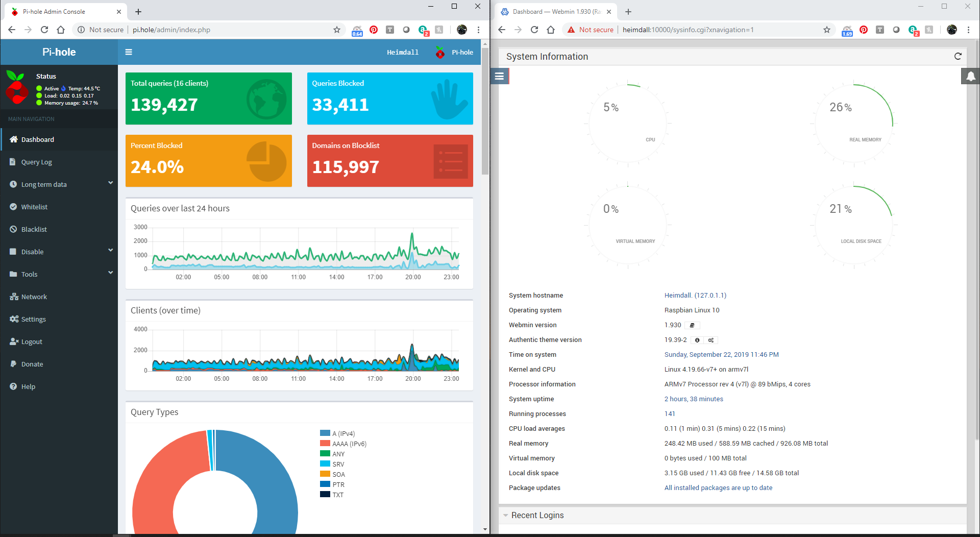
Task: Click the pi.hole address bar
Action: click(x=209, y=30)
